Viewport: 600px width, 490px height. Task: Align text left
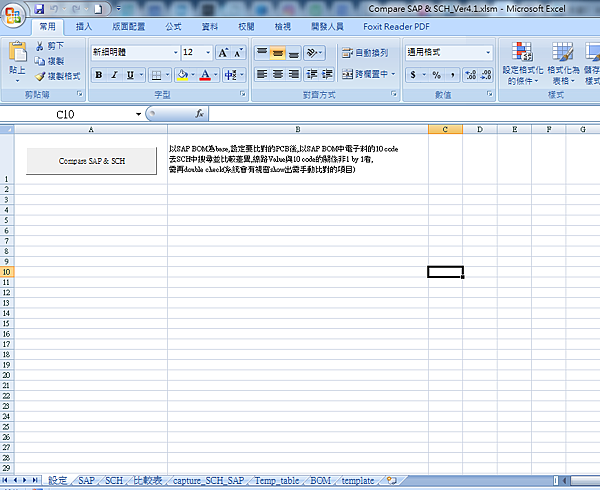click(262, 74)
